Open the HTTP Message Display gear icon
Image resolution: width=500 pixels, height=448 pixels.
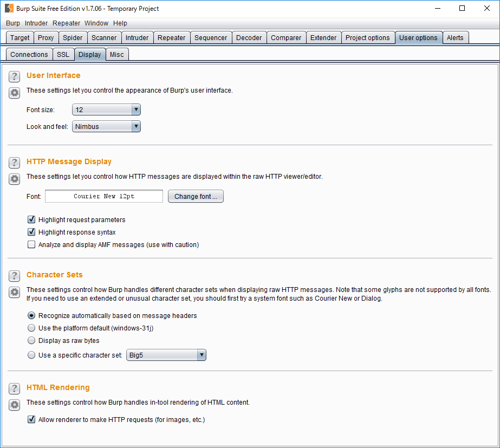[15, 179]
